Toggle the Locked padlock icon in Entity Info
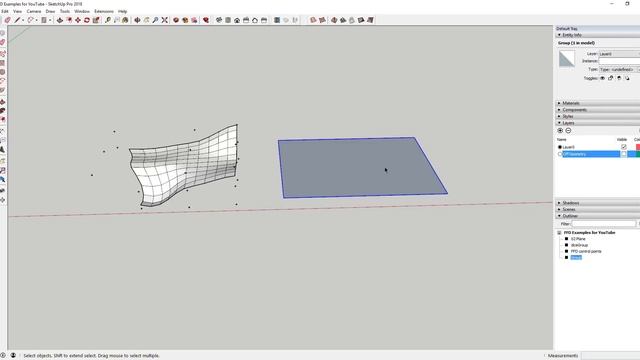 (611, 78)
